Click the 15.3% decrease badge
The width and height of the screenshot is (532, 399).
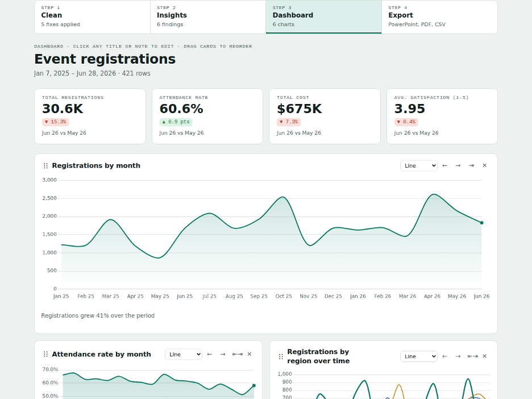pos(56,122)
